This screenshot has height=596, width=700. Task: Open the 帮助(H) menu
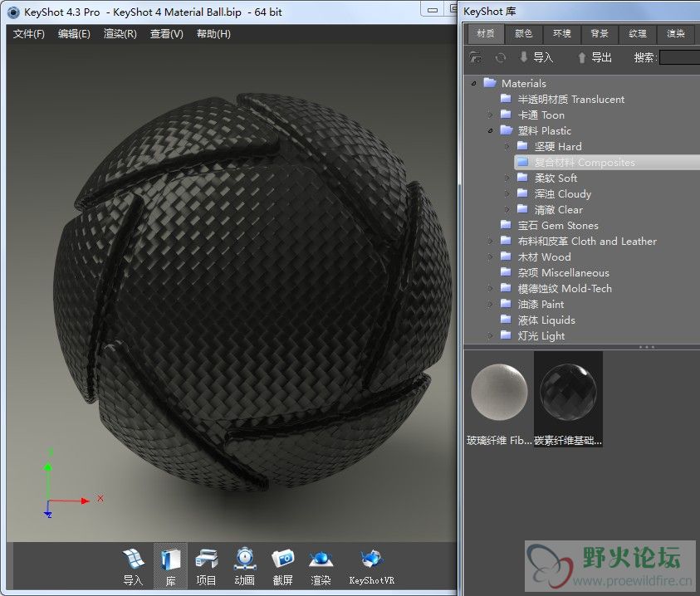[213, 34]
